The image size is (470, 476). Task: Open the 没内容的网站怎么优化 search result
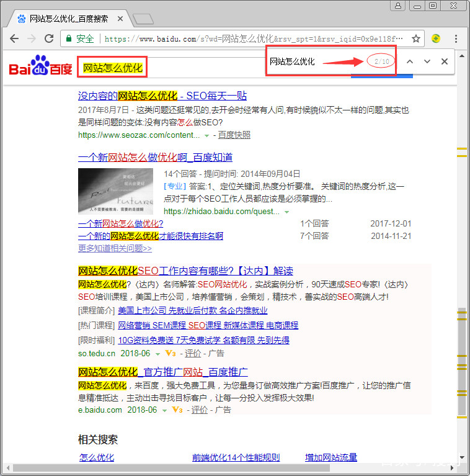(x=162, y=96)
